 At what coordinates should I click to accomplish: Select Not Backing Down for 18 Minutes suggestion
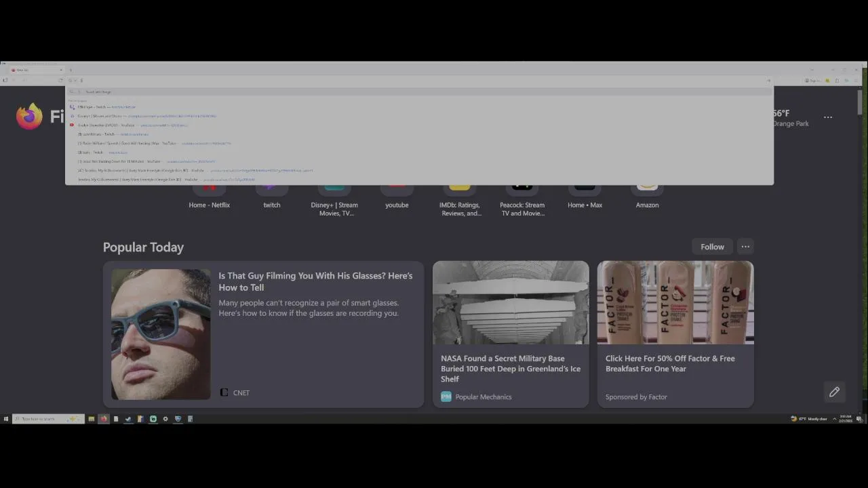(419, 161)
